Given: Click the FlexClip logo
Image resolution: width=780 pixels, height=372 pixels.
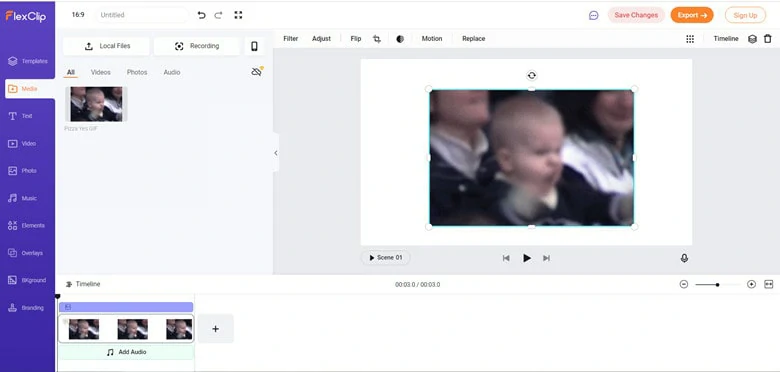Looking at the screenshot, I should click(26, 16).
